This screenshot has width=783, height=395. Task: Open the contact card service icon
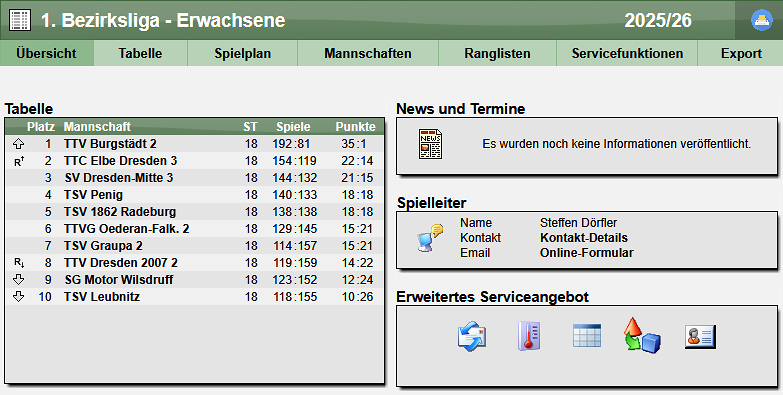tap(700, 337)
